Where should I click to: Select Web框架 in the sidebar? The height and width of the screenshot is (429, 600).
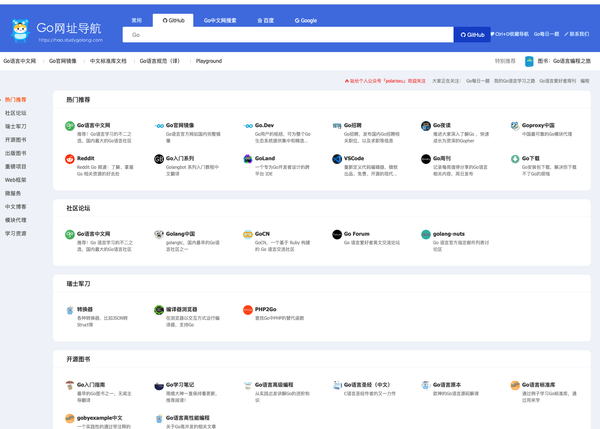point(16,180)
